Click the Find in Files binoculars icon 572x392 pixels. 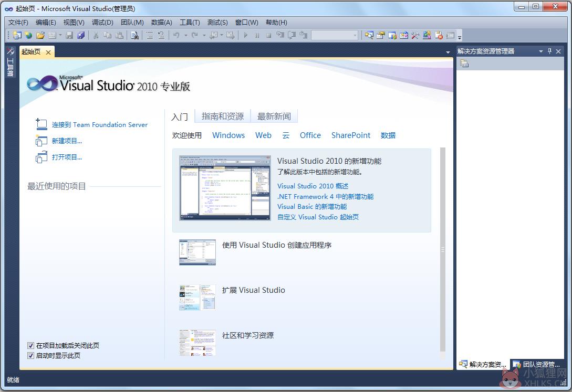click(x=134, y=35)
